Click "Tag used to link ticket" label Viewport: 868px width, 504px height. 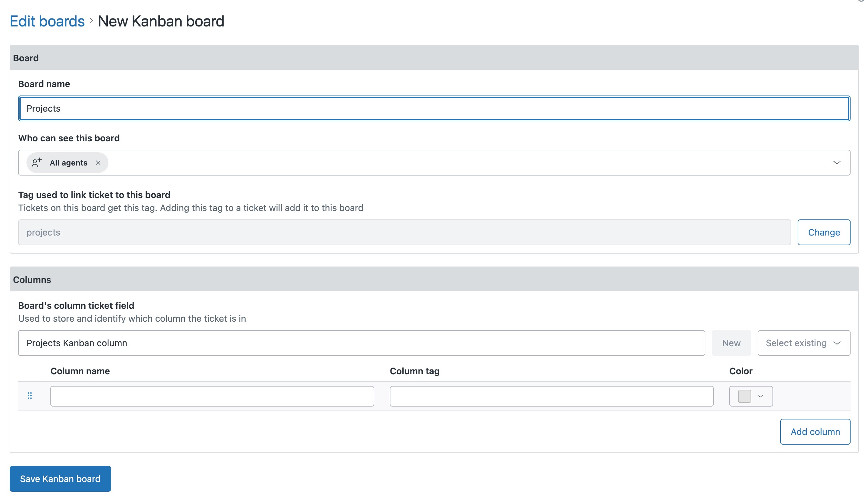[x=94, y=195]
